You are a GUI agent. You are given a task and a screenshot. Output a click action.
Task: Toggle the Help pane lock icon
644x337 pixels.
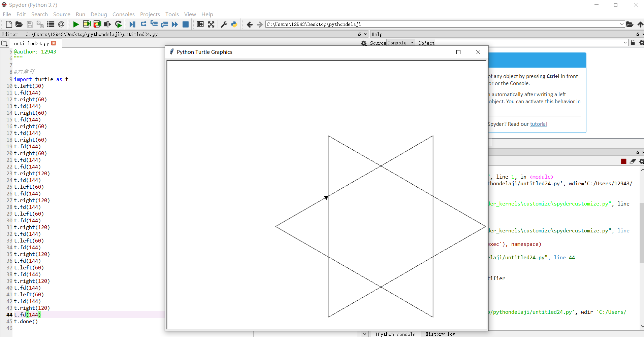pyautogui.click(x=633, y=43)
